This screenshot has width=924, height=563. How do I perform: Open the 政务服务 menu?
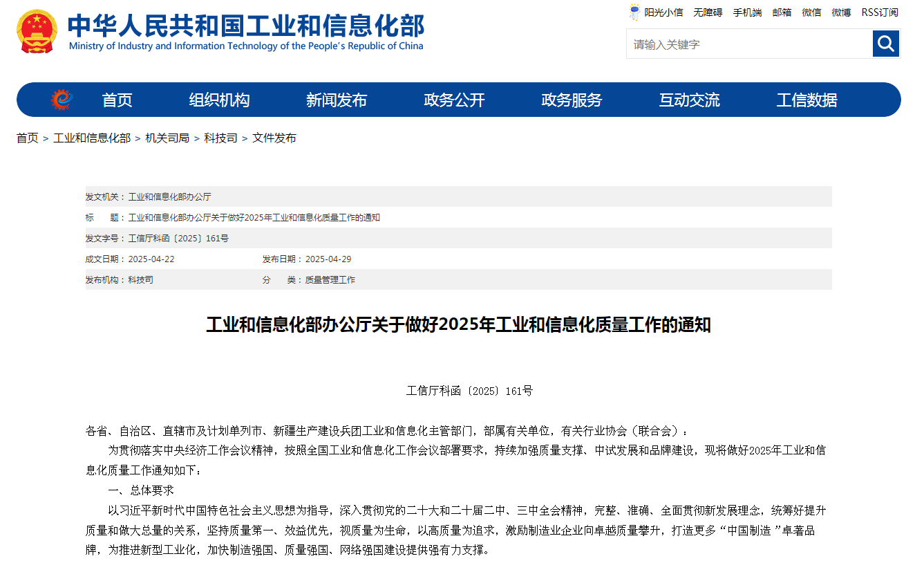point(572,100)
